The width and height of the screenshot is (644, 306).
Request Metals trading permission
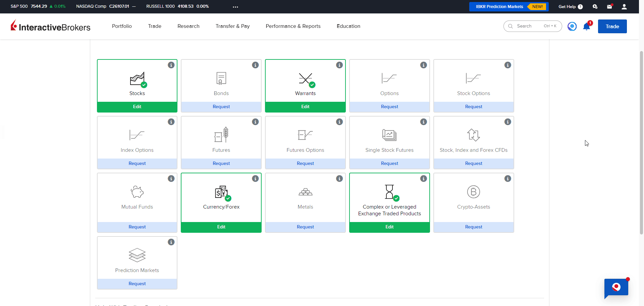[306, 227]
